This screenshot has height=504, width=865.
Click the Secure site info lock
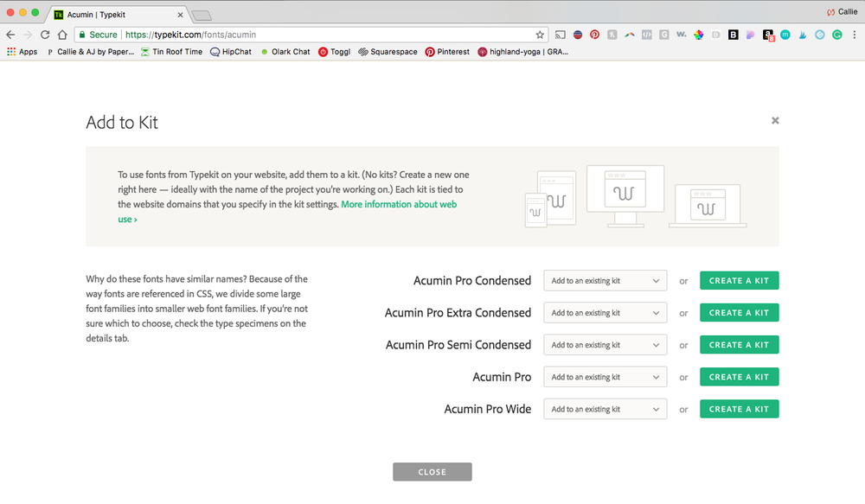99,35
